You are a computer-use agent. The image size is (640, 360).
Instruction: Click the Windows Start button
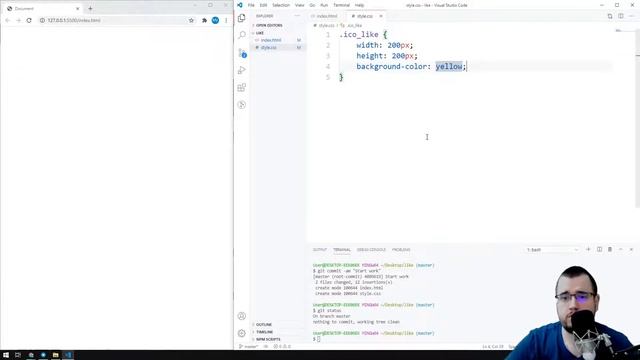6,355
